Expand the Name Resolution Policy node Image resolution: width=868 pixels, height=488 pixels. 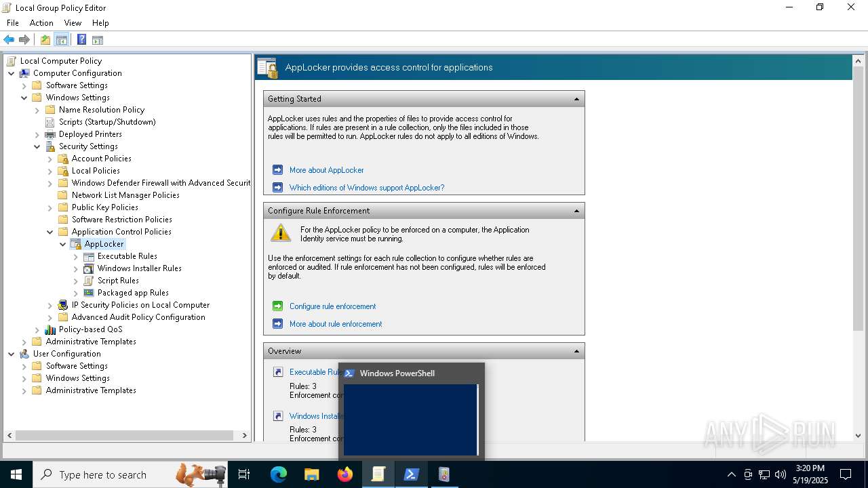[x=37, y=110]
